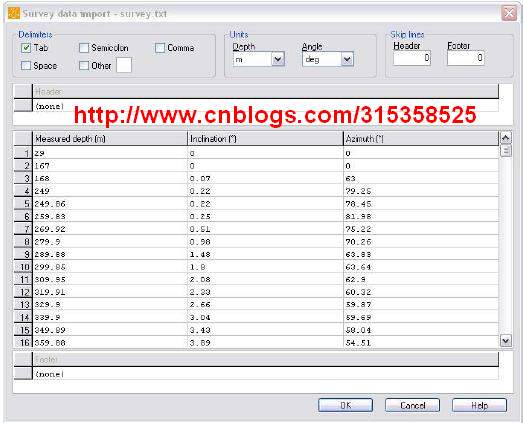This screenshot has height=423, width=524.
Task: Click inclination cell 3.89
Action: tap(265, 342)
